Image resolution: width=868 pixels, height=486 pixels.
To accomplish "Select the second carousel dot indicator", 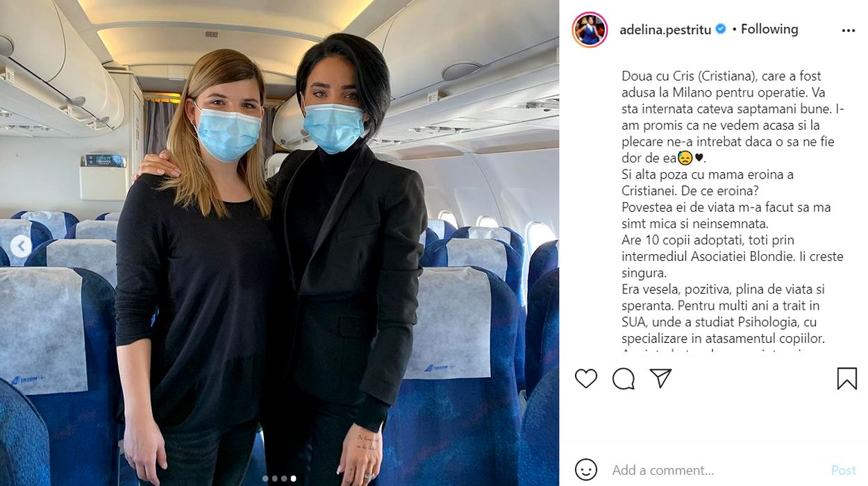I will click(274, 478).
